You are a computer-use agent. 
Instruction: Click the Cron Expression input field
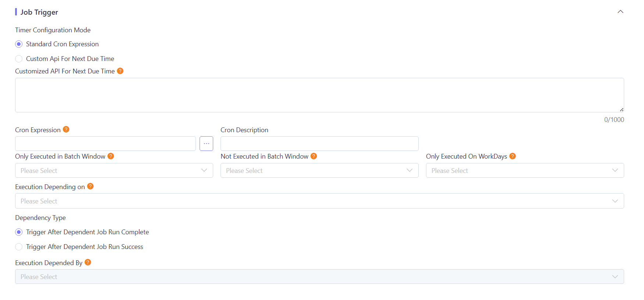coord(105,144)
